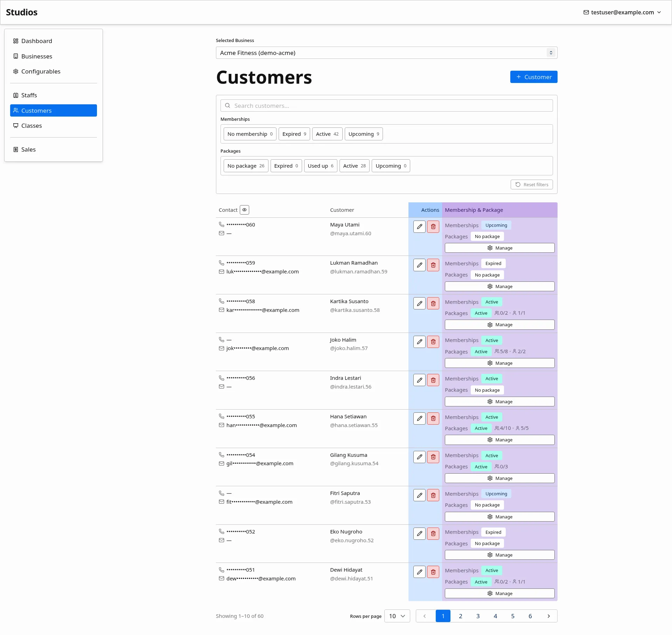
Task: Toggle the Used up packages filter
Action: pyautogui.click(x=321, y=166)
